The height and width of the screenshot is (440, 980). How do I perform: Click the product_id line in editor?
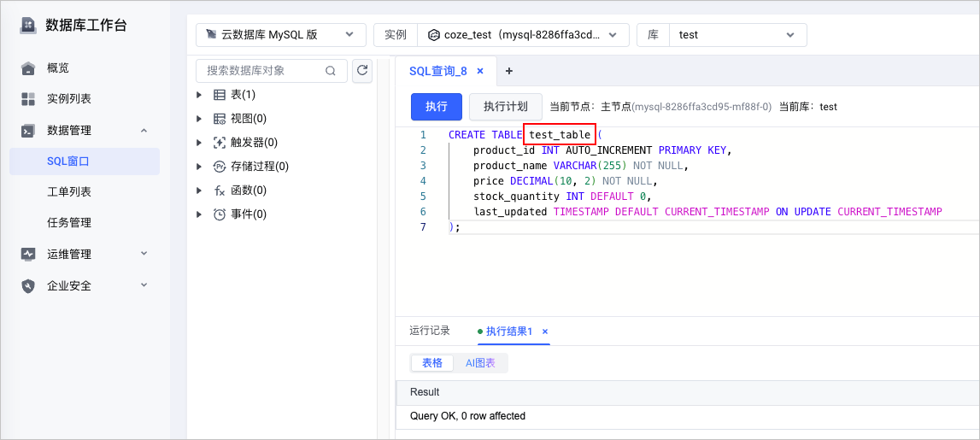coord(601,150)
